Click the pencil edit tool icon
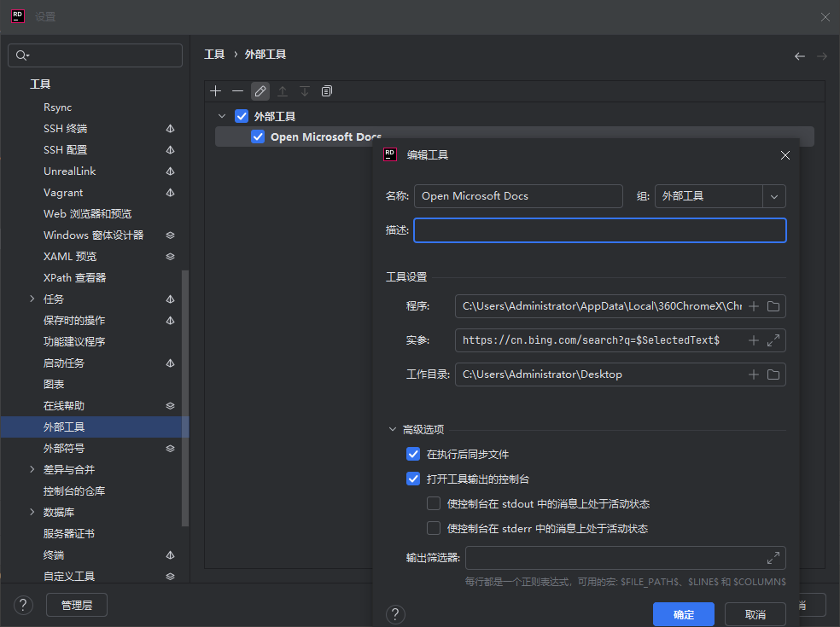This screenshot has height=627, width=840. (x=260, y=91)
